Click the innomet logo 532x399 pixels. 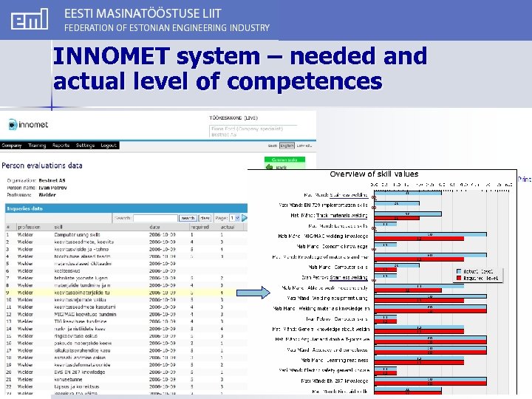coord(28,125)
